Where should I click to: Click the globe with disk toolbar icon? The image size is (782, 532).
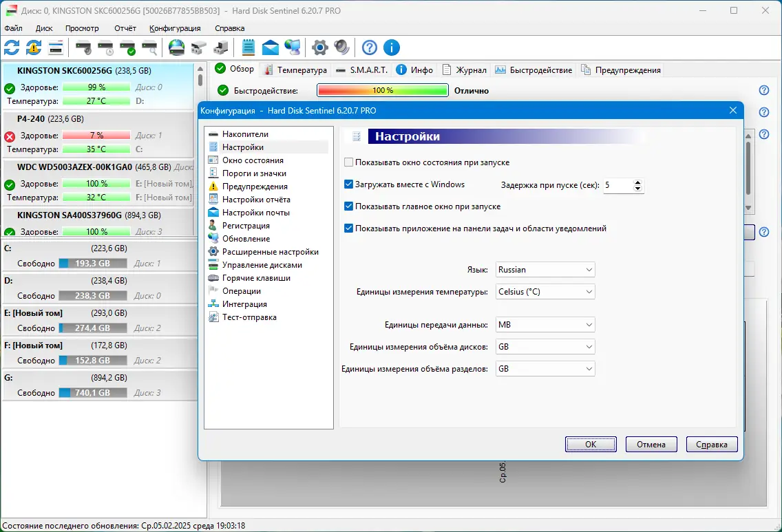click(176, 48)
